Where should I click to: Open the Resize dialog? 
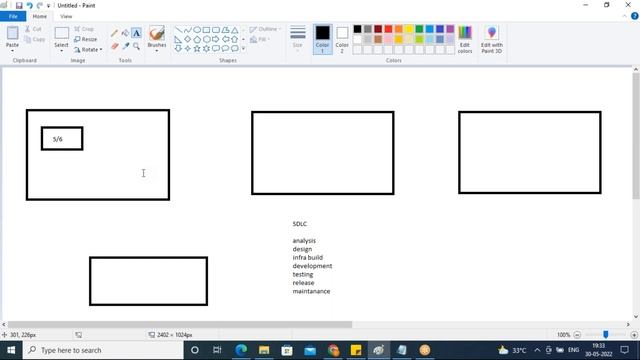coord(86,39)
